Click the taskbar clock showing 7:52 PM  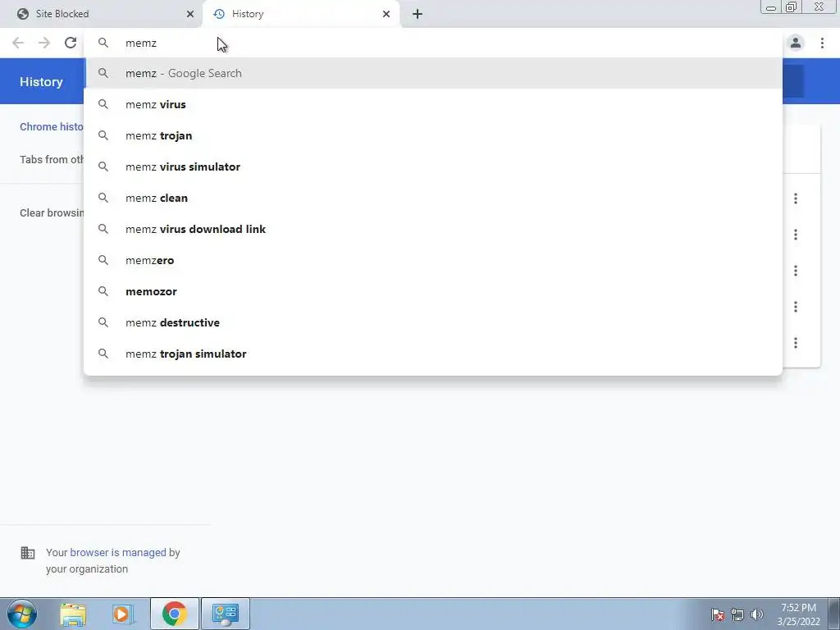tap(798, 614)
